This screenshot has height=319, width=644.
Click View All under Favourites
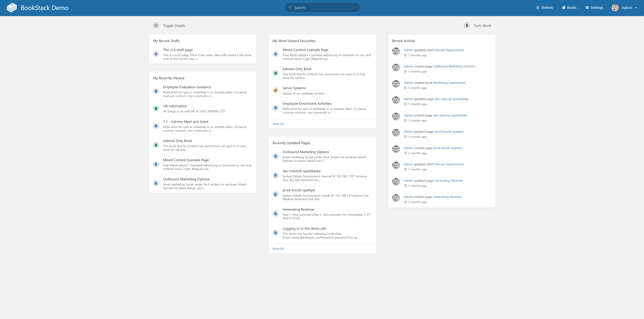point(278,124)
